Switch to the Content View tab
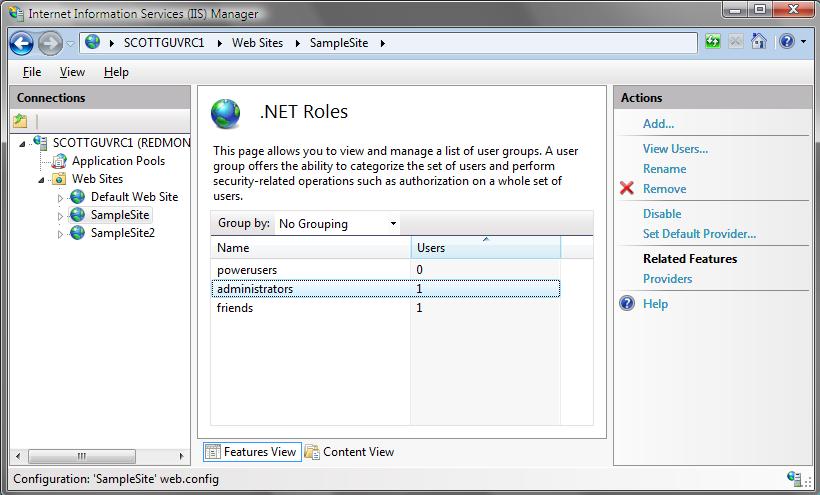The width and height of the screenshot is (820, 495). pyautogui.click(x=349, y=452)
